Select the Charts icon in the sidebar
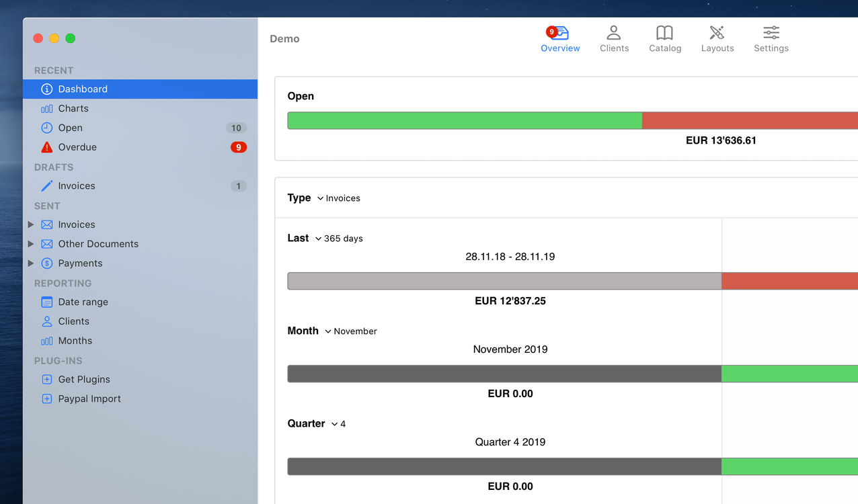Viewport: 858px width, 504px height. 46,108
